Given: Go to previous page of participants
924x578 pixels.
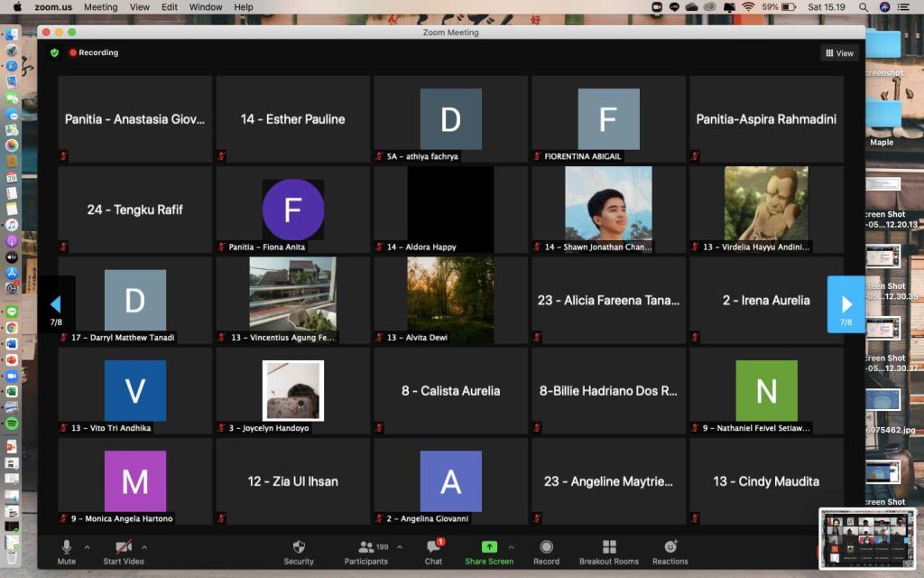Looking at the screenshot, I should 56,304.
